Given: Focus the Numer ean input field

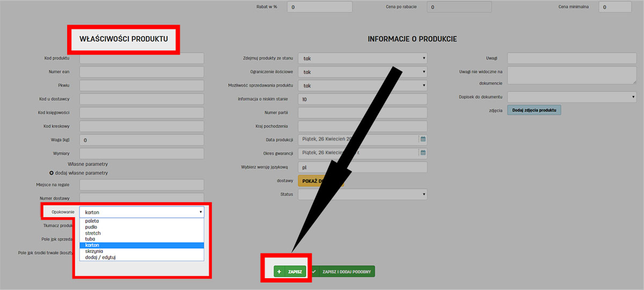Looking at the screenshot, I should coord(142,72).
